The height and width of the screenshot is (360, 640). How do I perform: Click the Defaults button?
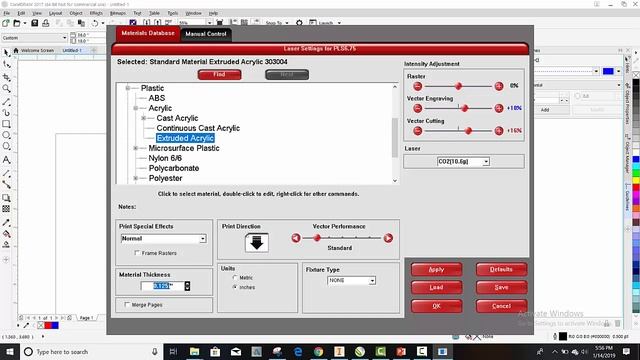coord(501,269)
